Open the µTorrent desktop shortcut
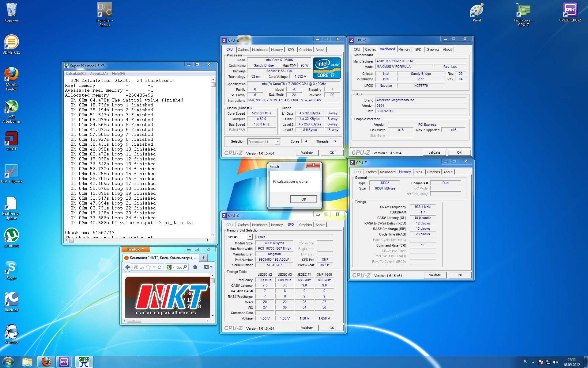588x368 pixels. coord(11,238)
